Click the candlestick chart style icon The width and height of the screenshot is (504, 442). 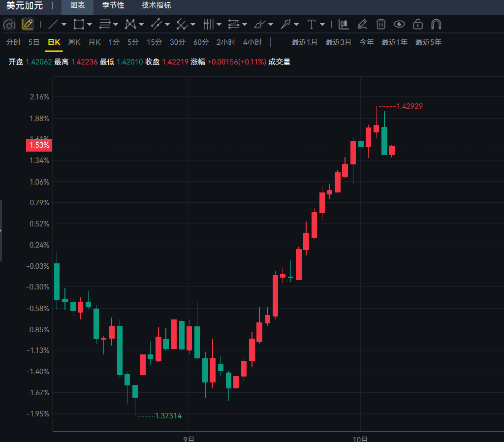pyautogui.click(x=344, y=24)
